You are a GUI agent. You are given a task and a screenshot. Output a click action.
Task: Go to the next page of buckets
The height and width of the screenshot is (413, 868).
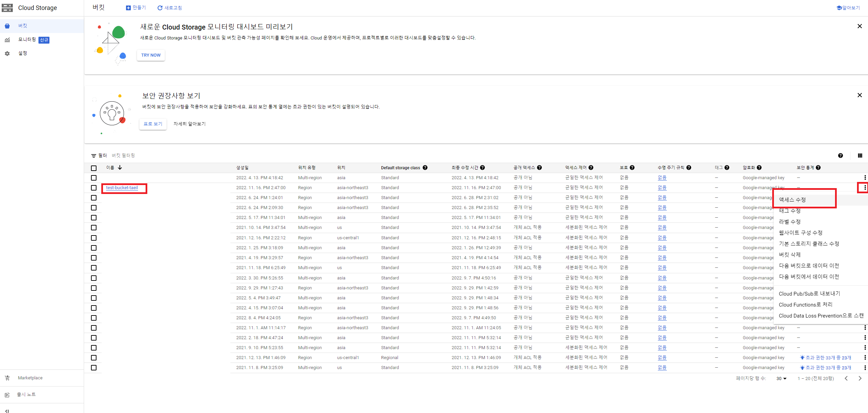pos(860,378)
